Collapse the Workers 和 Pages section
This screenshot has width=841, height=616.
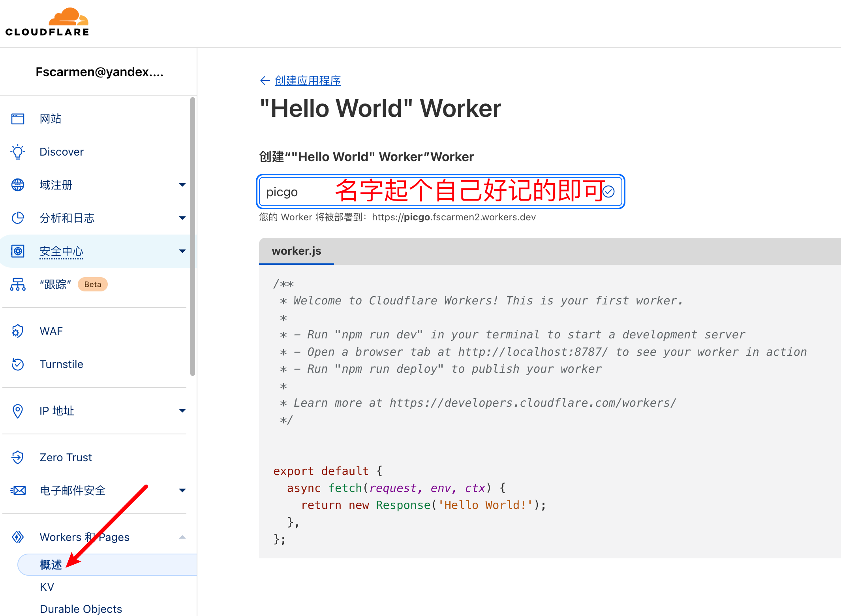[182, 537]
